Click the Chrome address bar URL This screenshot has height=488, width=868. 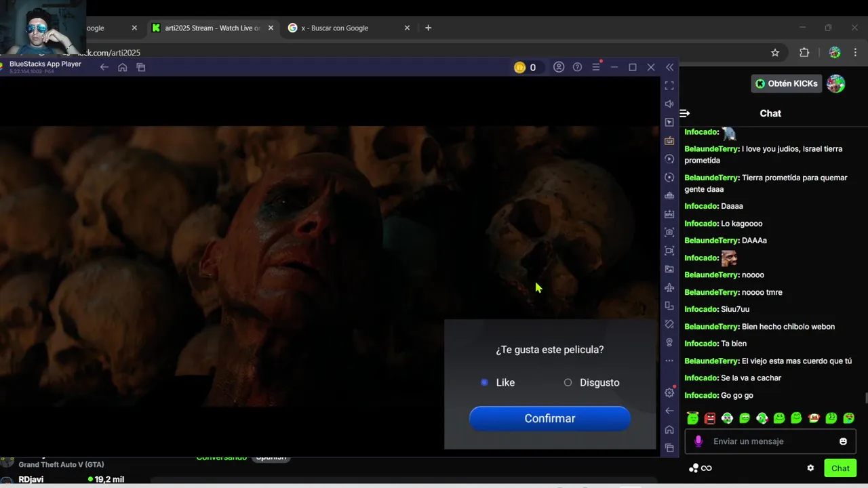tap(108, 53)
